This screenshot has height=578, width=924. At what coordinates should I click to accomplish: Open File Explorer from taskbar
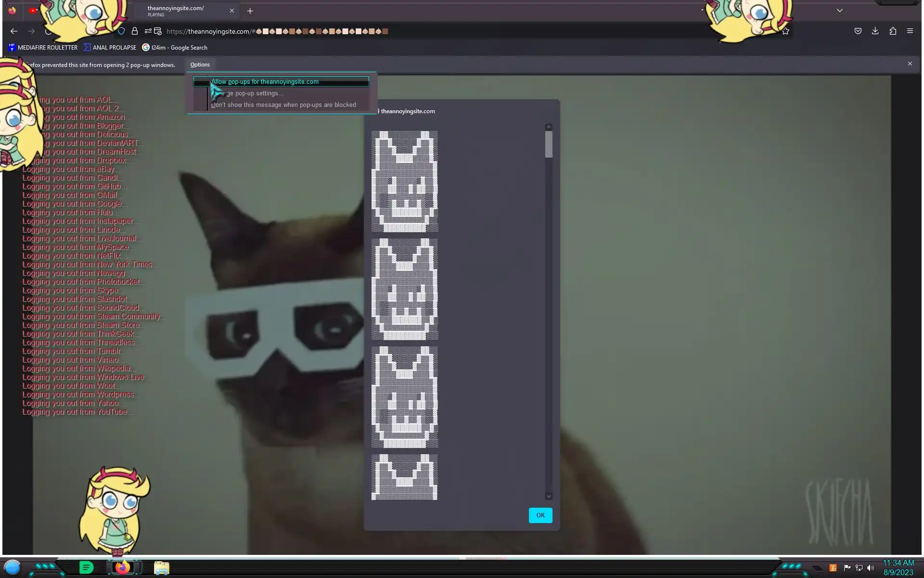pyautogui.click(x=161, y=568)
